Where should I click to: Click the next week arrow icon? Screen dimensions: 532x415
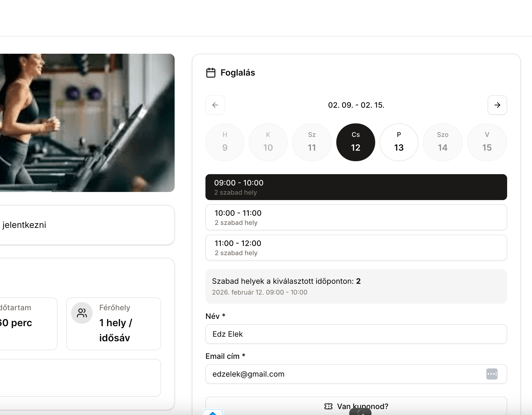pyautogui.click(x=497, y=105)
